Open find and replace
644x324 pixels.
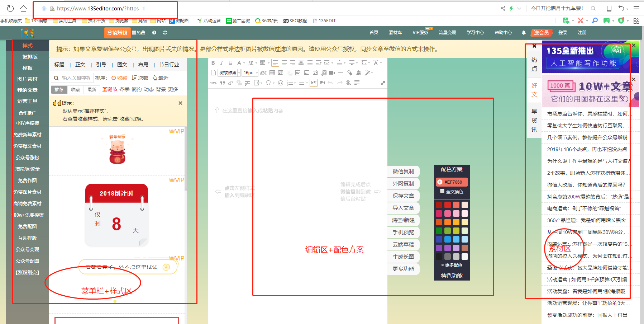coord(348,83)
